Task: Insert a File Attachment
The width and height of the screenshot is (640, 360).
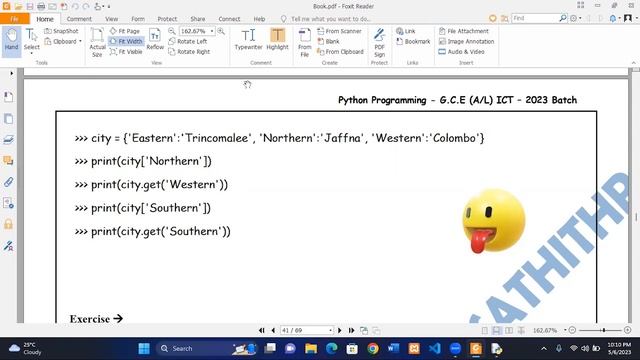Action: coord(464,31)
